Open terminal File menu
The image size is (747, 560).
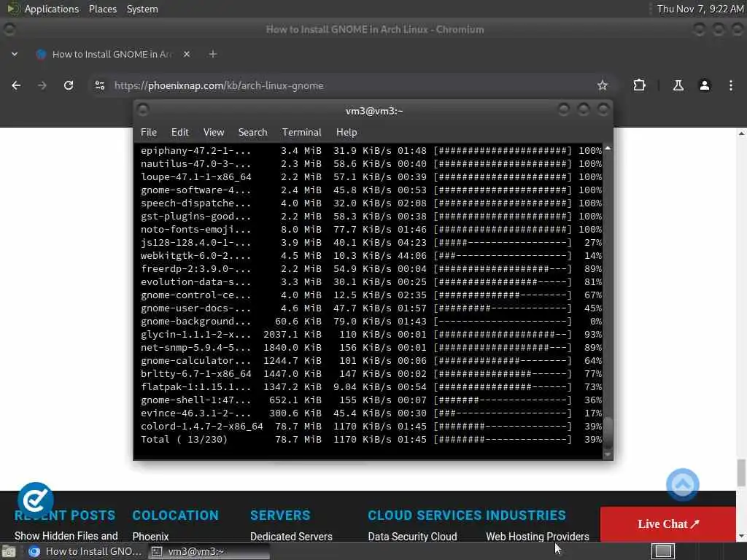tap(149, 132)
